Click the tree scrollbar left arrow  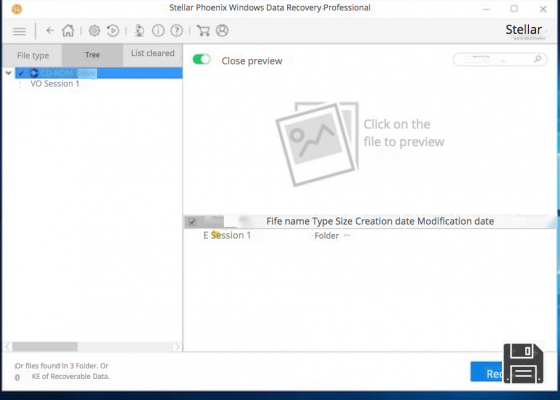[x=8, y=346]
